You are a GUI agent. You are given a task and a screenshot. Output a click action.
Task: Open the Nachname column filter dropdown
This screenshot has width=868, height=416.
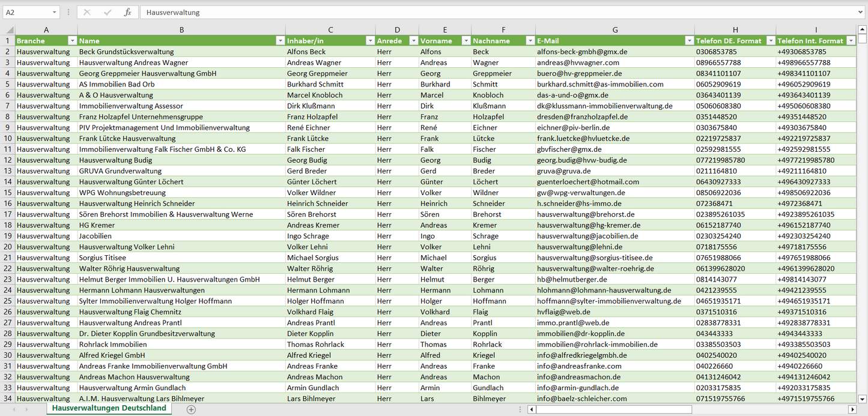(x=529, y=41)
